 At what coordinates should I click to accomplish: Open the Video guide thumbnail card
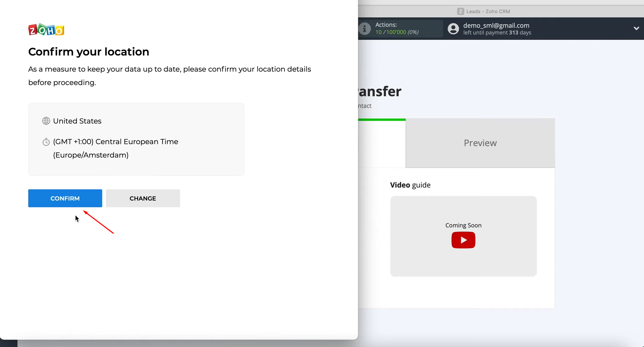tap(463, 236)
